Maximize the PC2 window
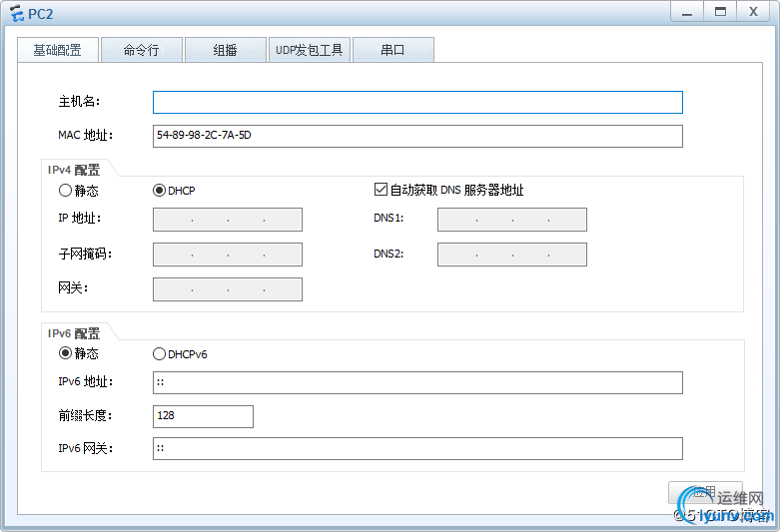This screenshot has height=532, width=780. [x=720, y=12]
